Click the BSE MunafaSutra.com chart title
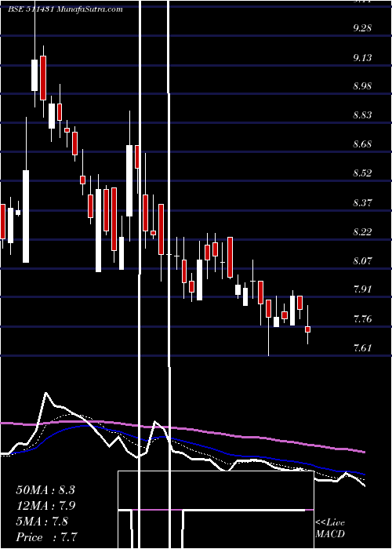392x549 pixels. click(65, 9)
